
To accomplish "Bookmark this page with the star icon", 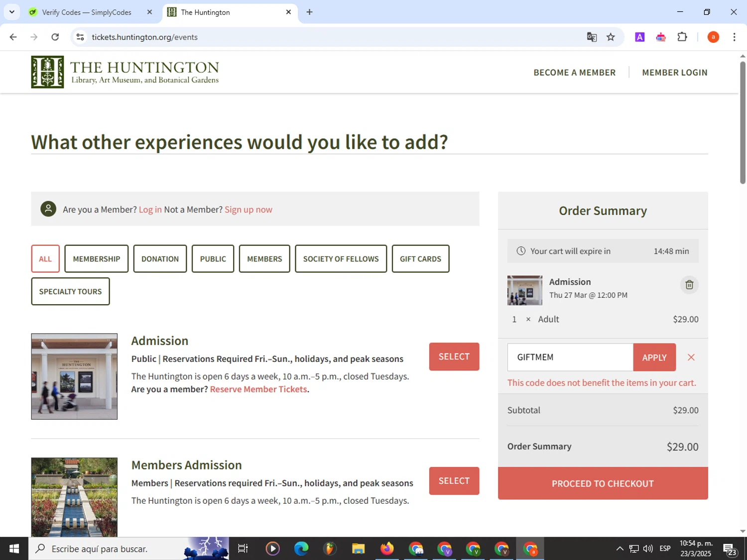I will (x=611, y=37).
